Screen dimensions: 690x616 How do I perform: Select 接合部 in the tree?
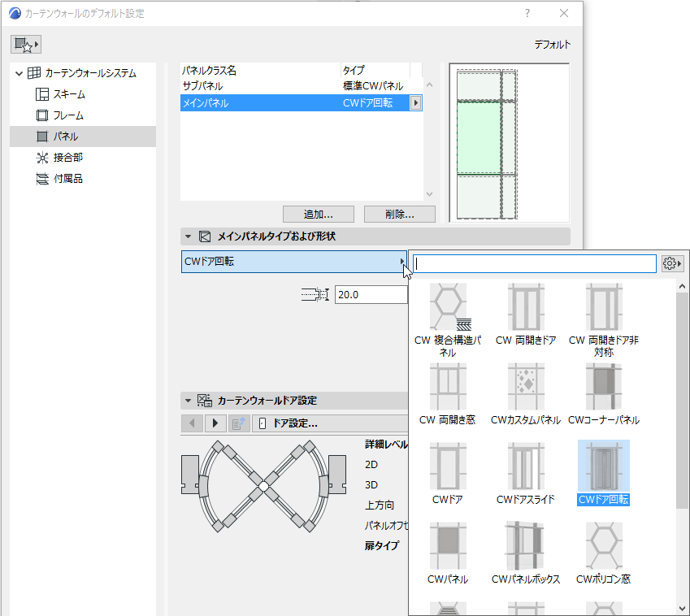[67, 158]
